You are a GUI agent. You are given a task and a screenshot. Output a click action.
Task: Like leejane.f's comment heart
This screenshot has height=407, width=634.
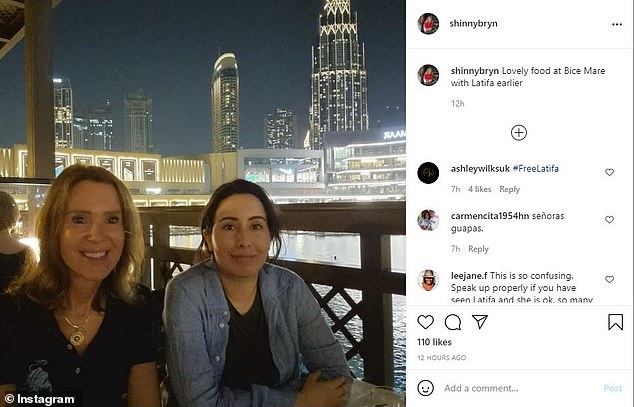(609, 279)
